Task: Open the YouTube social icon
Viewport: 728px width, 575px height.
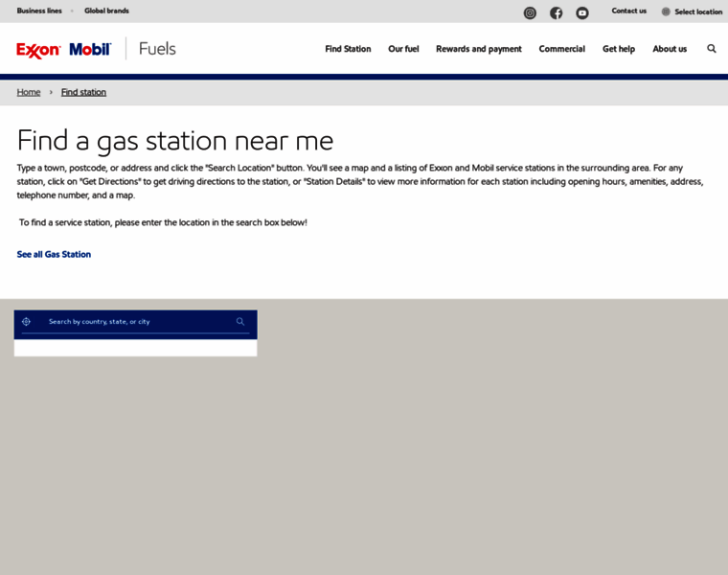Action: click(582, 13)
